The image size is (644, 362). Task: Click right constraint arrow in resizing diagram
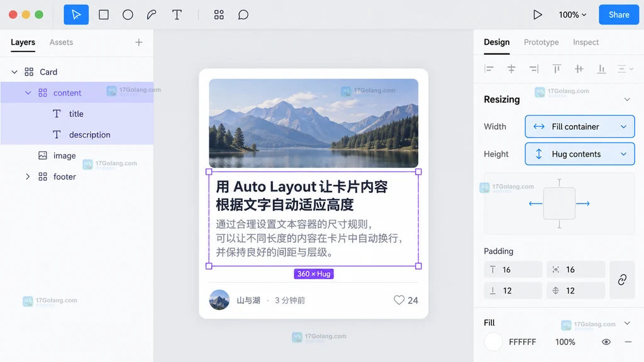pos(583,204)
